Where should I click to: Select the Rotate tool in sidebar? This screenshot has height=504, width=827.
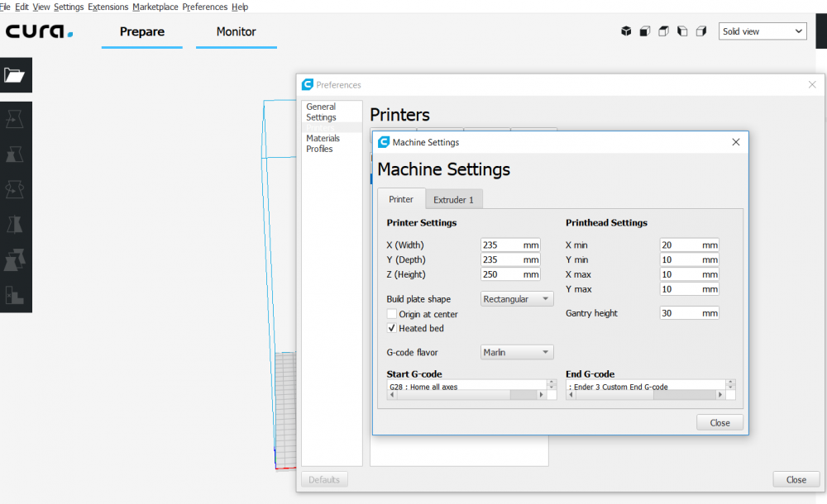(x=14, y=190)
